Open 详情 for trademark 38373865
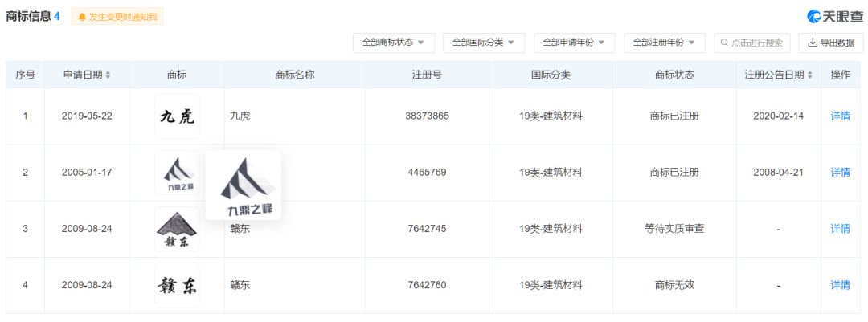868x322 pixels. [x=840, y=116]
